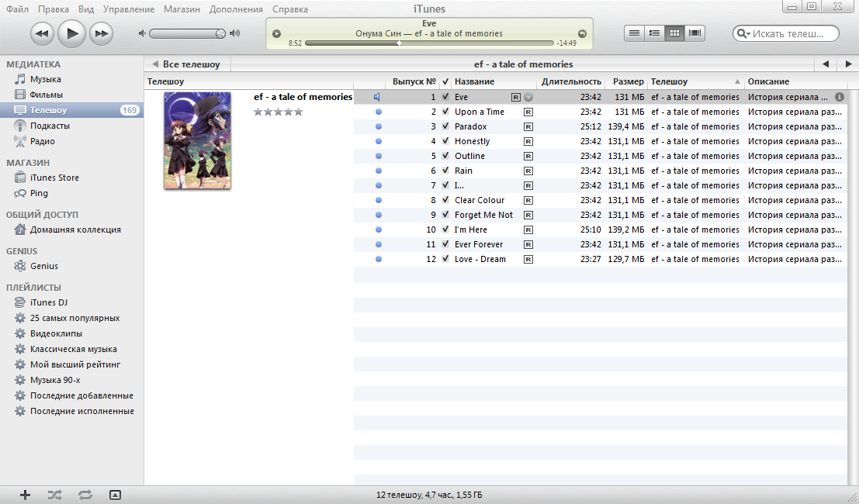Viewport: 859px width, 504px height.
Task: Click the Previous track rewind button
Action: (42, 34)
